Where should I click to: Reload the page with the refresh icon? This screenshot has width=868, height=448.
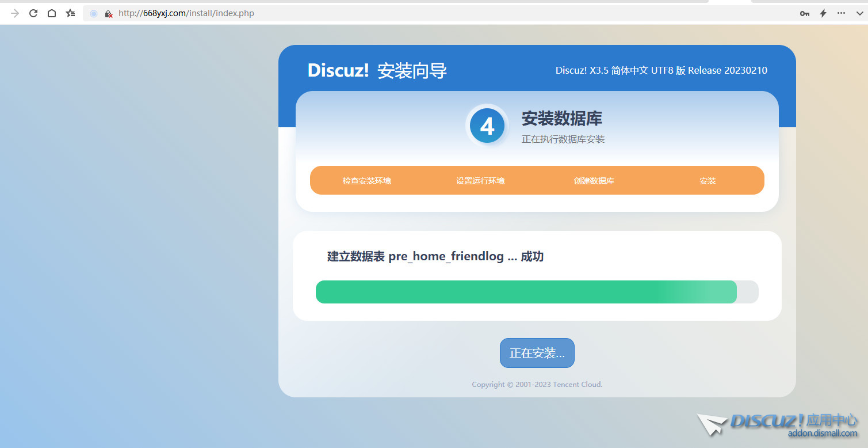[x=33, y=13]
